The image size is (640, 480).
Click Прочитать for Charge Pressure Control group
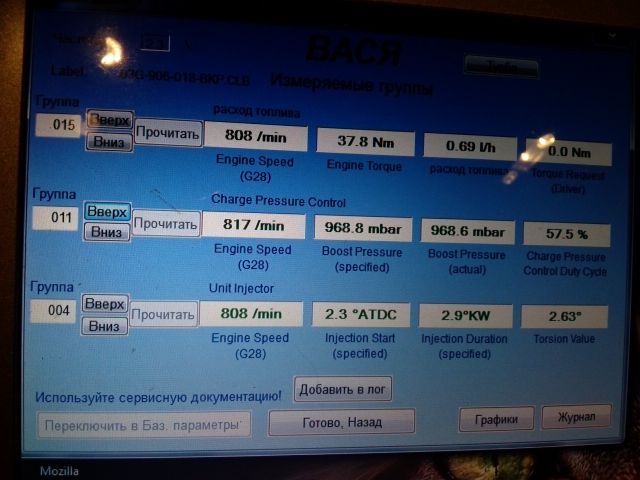point(167,224)
